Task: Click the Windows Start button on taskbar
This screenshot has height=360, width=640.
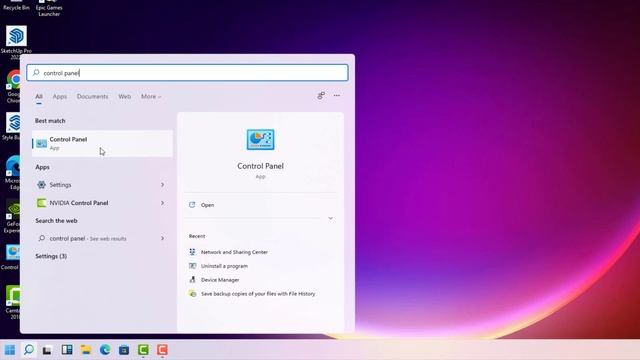Action: (10, 350)
